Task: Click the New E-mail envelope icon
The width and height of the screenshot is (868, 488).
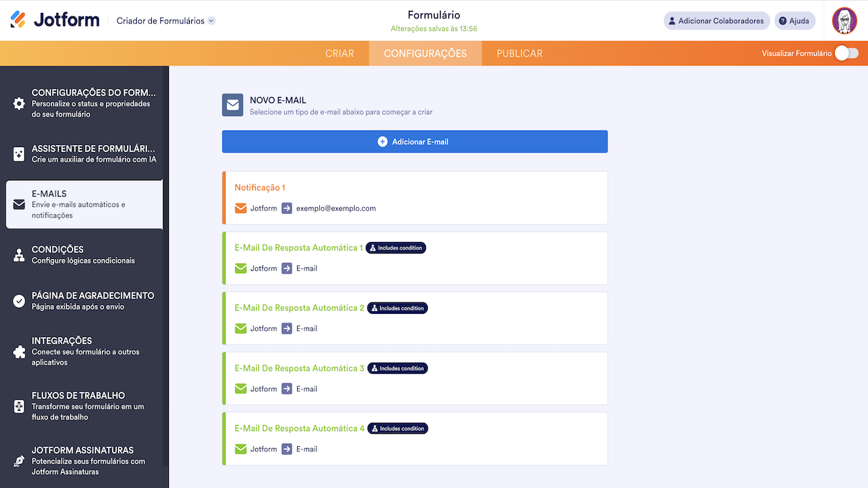Action: tap(233, 105)
